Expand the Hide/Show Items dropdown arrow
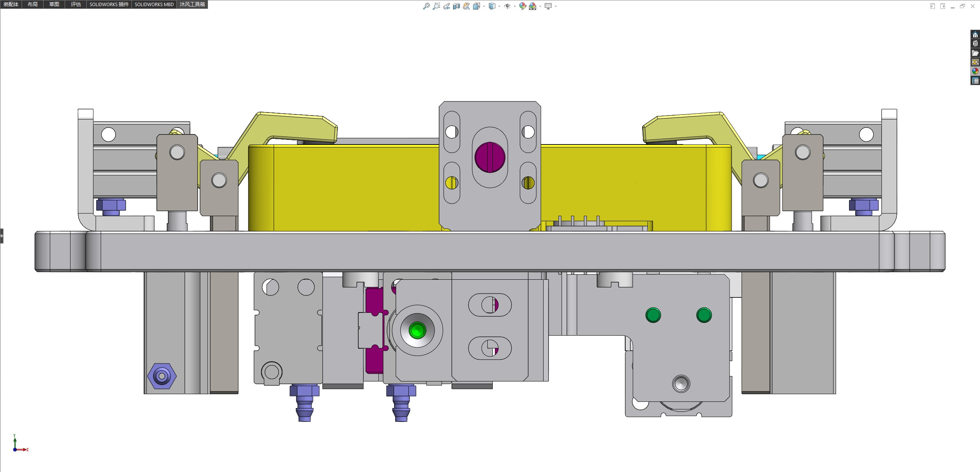Screen dimensions: 980x472 (x=515, y=6)
